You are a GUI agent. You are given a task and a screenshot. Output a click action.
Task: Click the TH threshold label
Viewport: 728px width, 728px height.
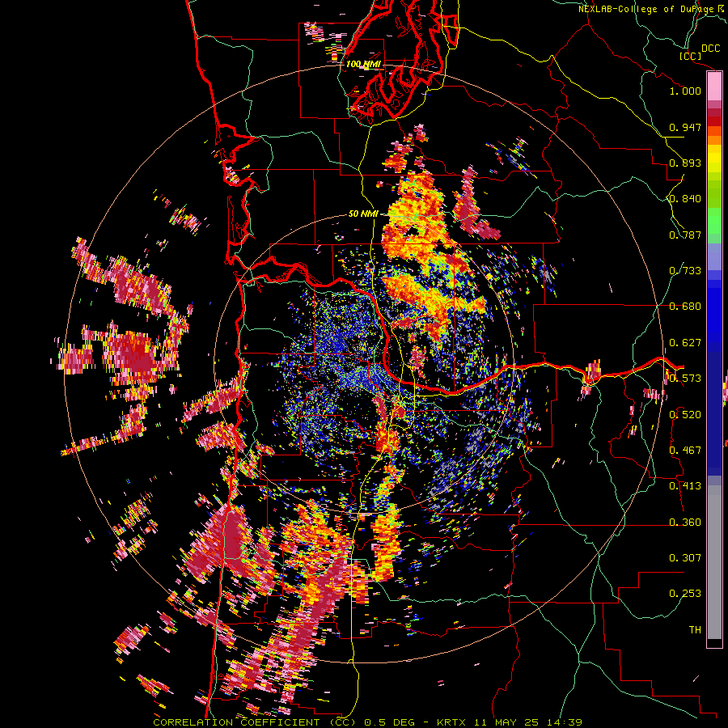point(695,630)
